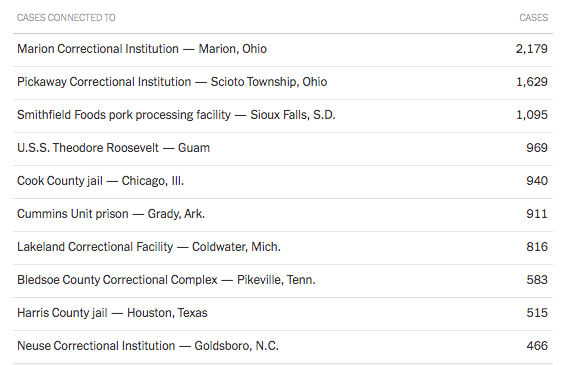
Task: Select Cummins Unit prison row
Action: click(x=283, y=215)
